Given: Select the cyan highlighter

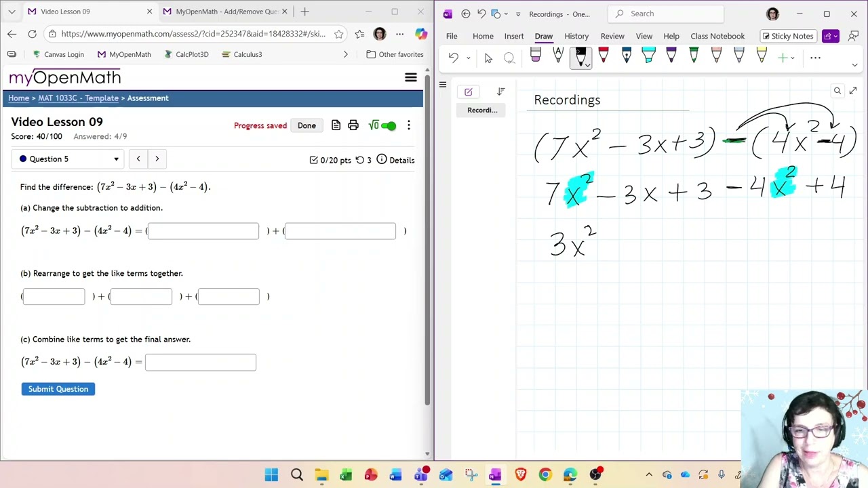Looking at the screenshot, I should [x=648, y=56].
